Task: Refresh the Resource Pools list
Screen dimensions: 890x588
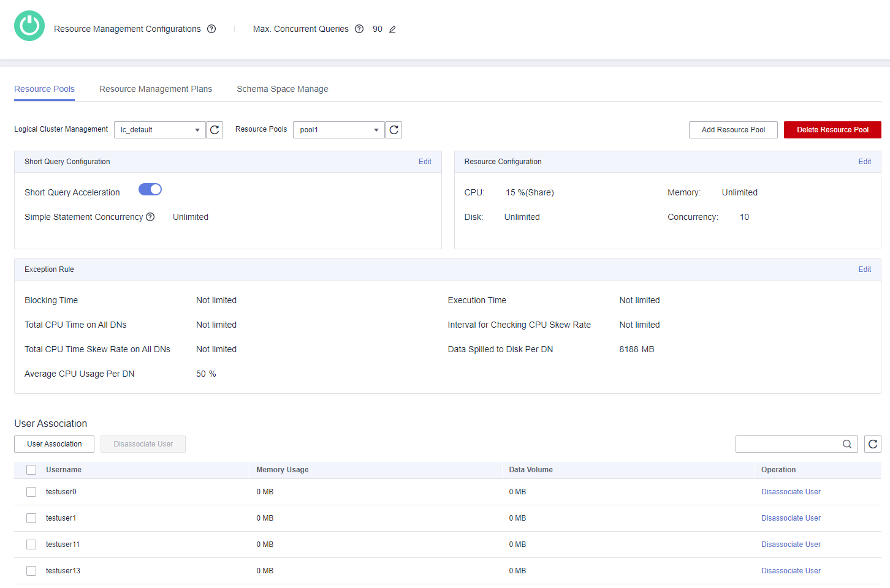Action: tap(394, 130)
